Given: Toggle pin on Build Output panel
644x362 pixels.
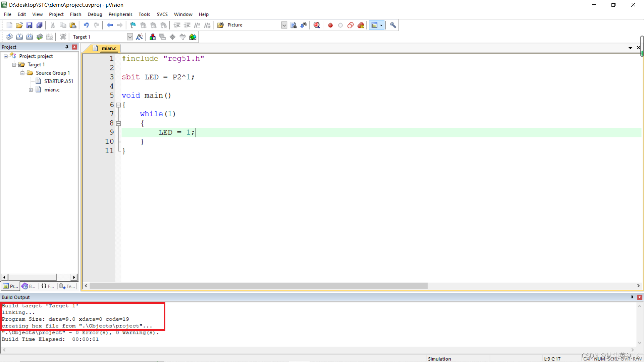Looking at the screenshot, I should [x=632, y=297].
